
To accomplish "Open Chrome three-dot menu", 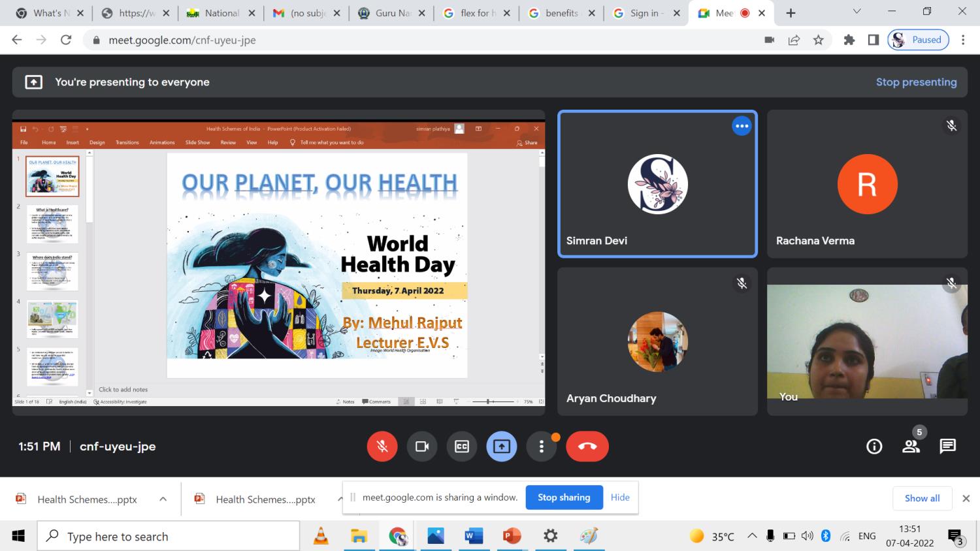I will [x=963, y=40].
